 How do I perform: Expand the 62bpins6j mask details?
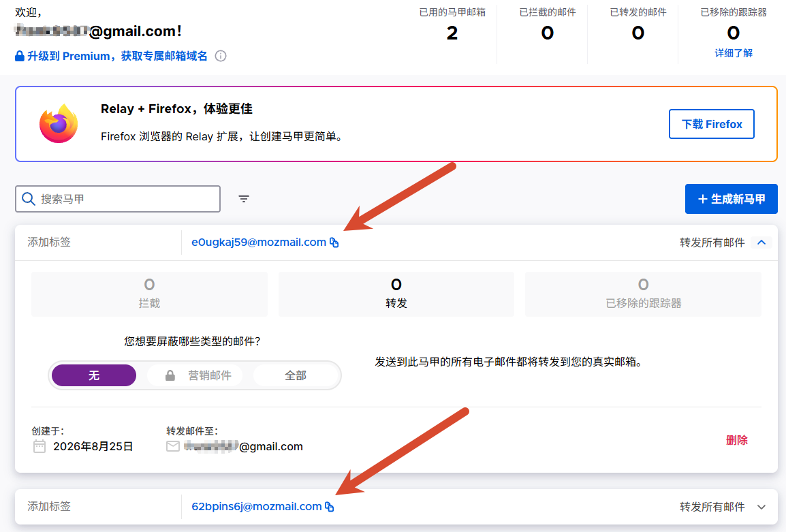click(761, 507)
